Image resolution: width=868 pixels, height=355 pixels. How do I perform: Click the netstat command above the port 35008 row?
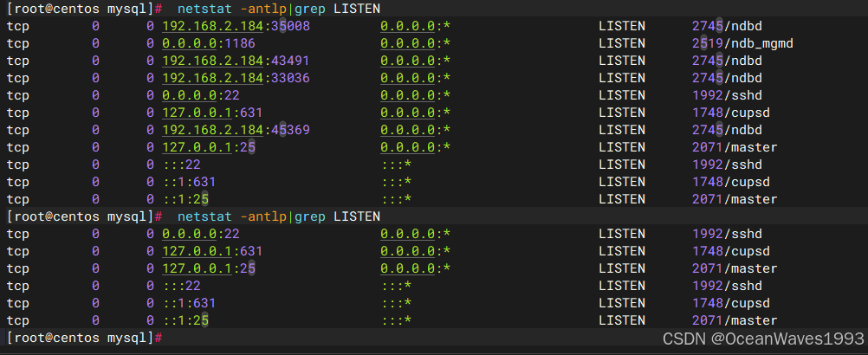[278, 9]
